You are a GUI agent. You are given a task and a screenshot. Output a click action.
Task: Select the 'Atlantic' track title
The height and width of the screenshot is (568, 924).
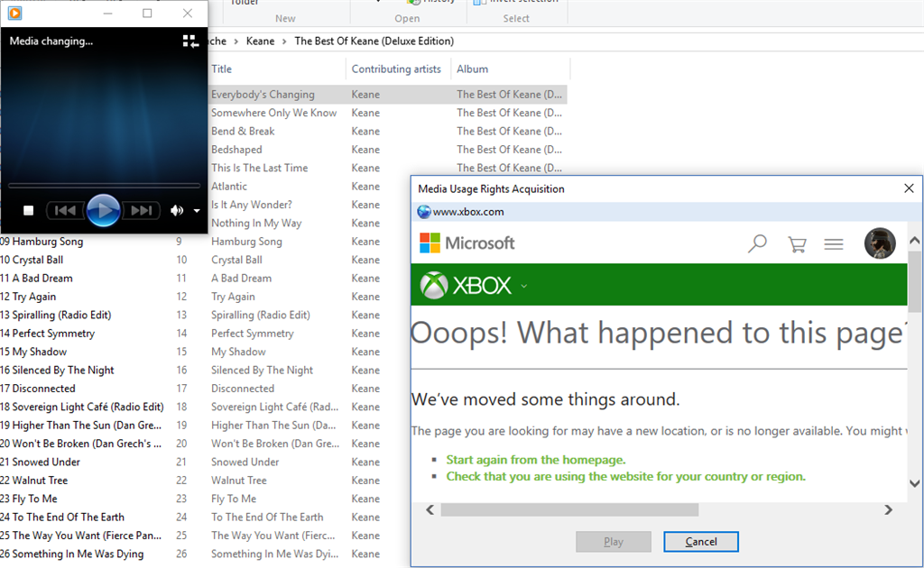pyautogui.click(x=229, y=186)
